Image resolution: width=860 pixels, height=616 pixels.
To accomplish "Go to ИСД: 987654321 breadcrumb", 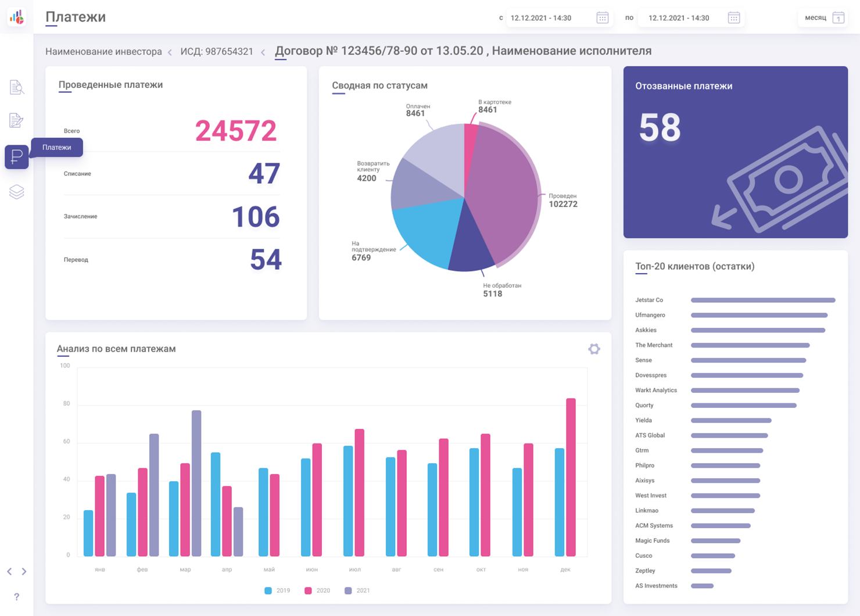I will (217, 52).
